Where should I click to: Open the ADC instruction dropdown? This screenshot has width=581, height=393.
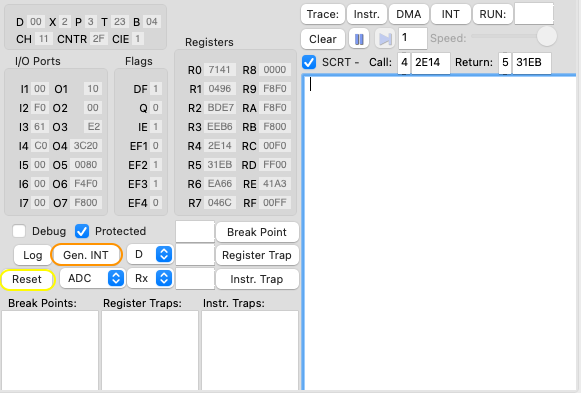tap(92, 278)
